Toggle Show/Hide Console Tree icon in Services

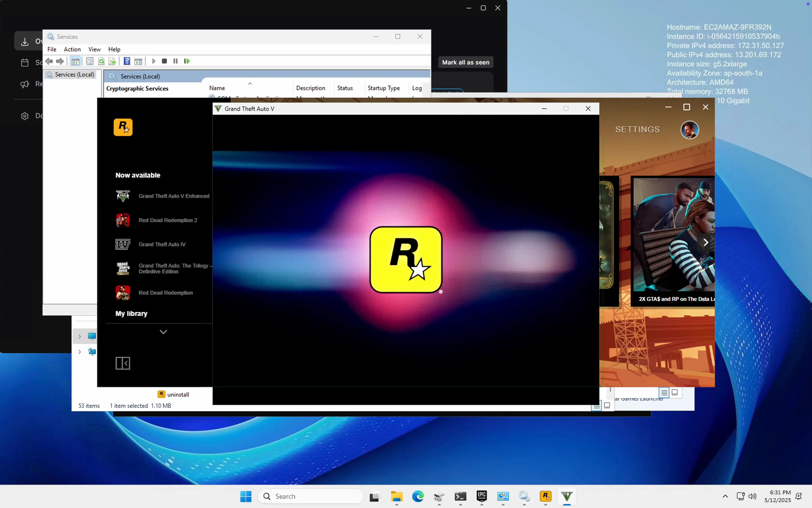tap(75, 61)
